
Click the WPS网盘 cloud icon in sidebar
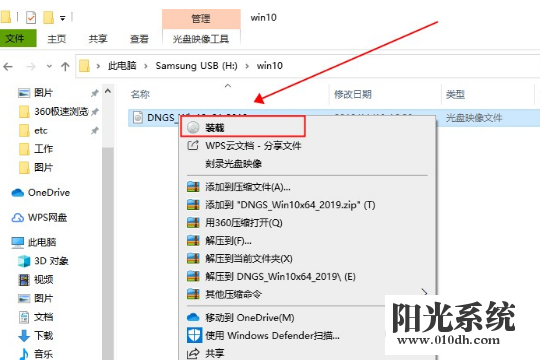click(x=18, y=218)
